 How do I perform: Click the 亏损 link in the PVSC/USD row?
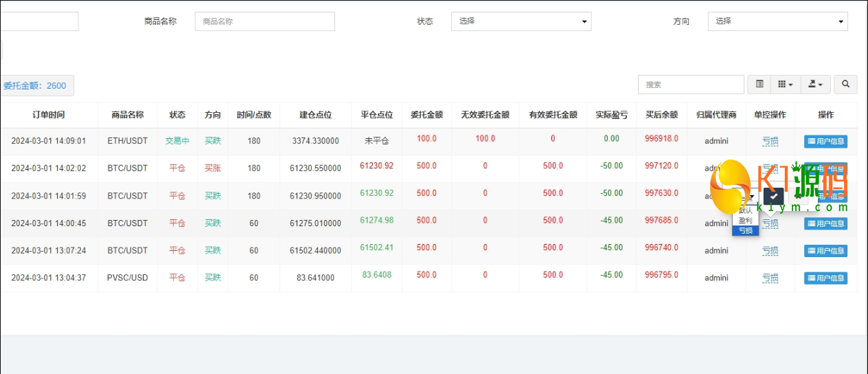[770, 278]
